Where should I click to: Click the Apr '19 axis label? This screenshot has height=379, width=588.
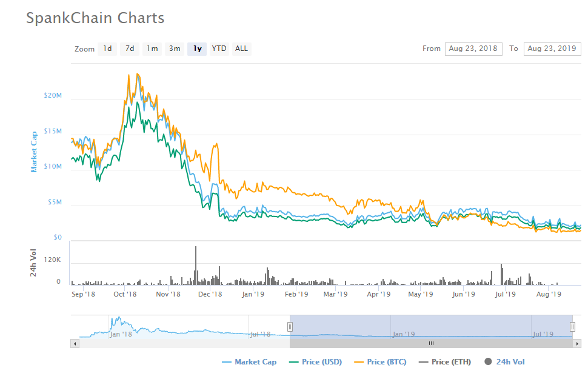pos(379,294)
